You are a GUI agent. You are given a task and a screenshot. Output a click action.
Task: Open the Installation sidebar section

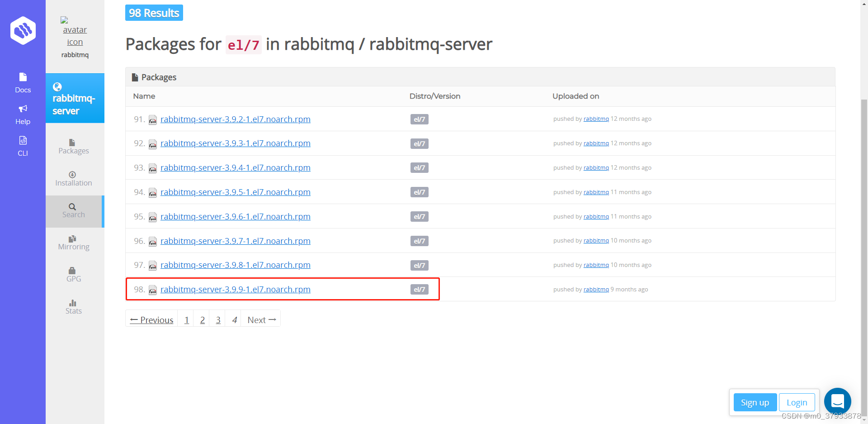coord(74,179)
